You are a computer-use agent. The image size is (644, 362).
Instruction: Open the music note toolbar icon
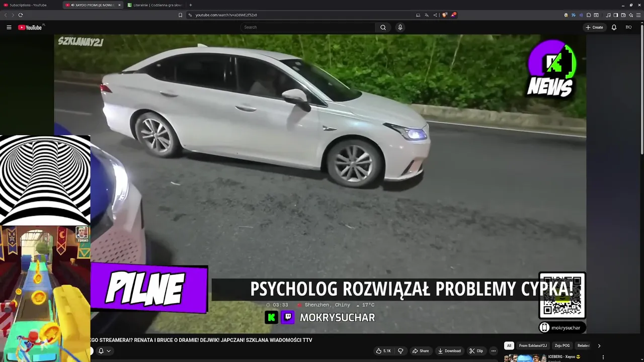608,15
